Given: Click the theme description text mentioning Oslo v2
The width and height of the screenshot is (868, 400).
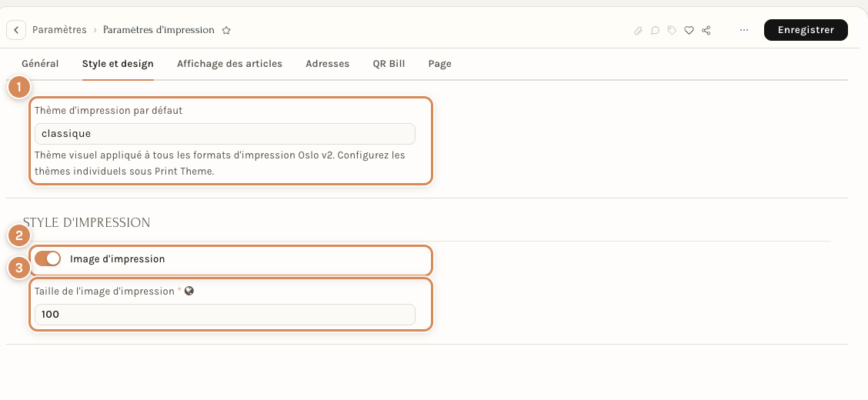Looking at the screenshot, I should pyautogui.click(x=220, y=163).
